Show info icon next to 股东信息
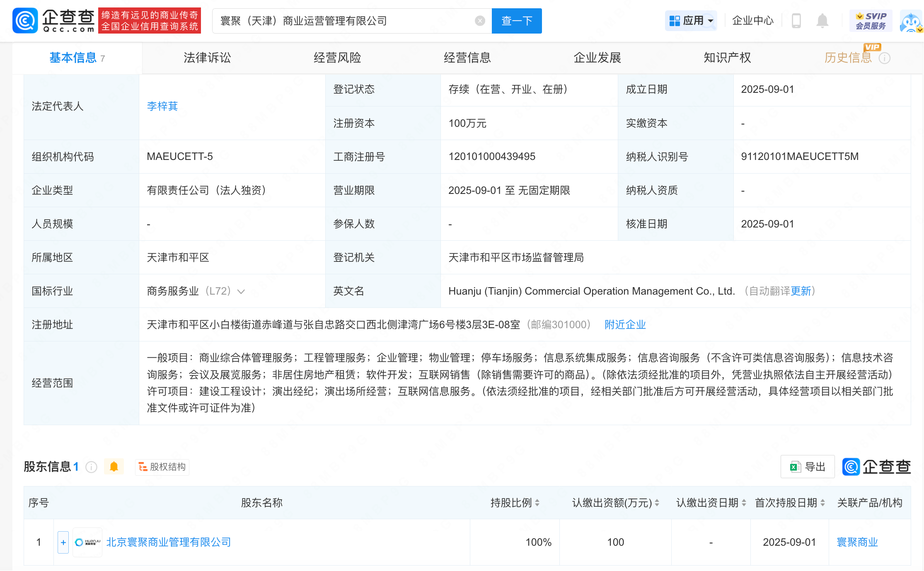924x571 pixels. click(x=91, y=467)
